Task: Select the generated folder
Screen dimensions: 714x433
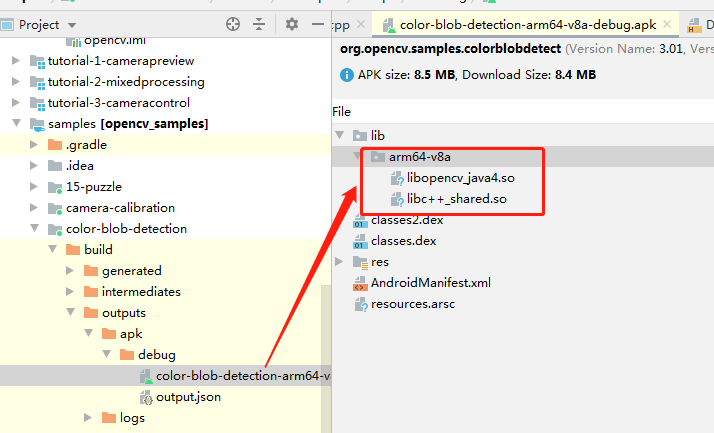Action: (x=132, y=271)
